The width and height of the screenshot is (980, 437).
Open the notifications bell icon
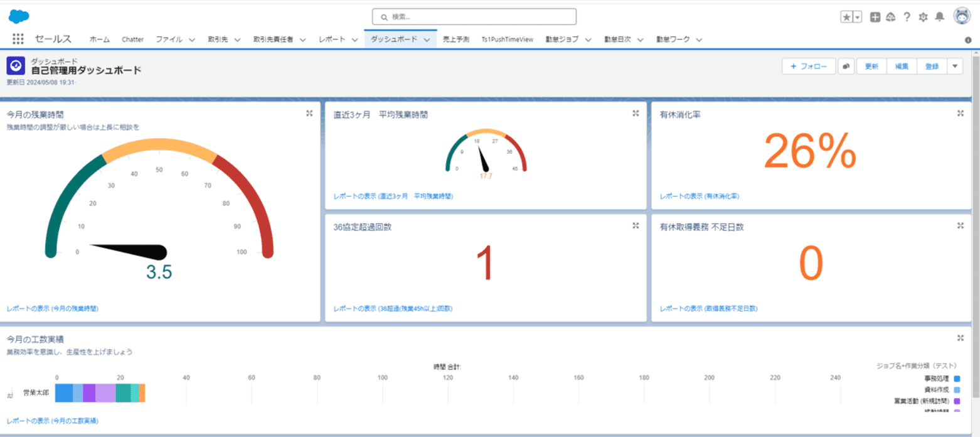(939, 18)
